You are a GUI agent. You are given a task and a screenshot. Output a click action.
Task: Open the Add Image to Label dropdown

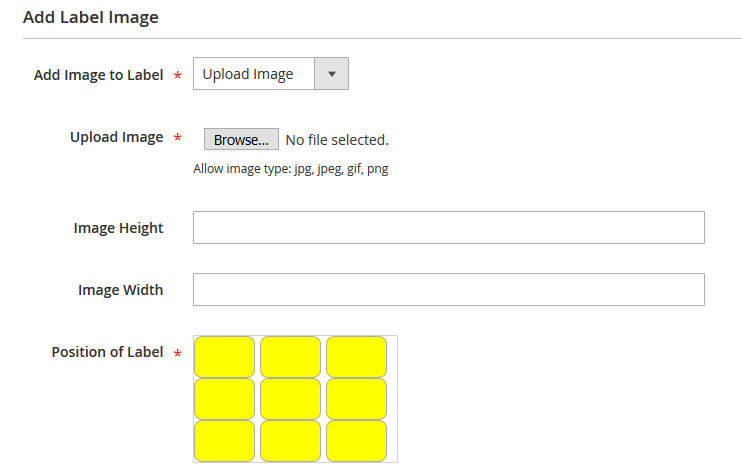pyautogui.click(x=270, y=74)
